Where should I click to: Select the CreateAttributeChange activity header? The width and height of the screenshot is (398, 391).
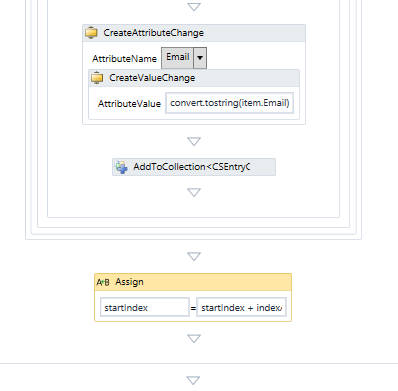194,33
